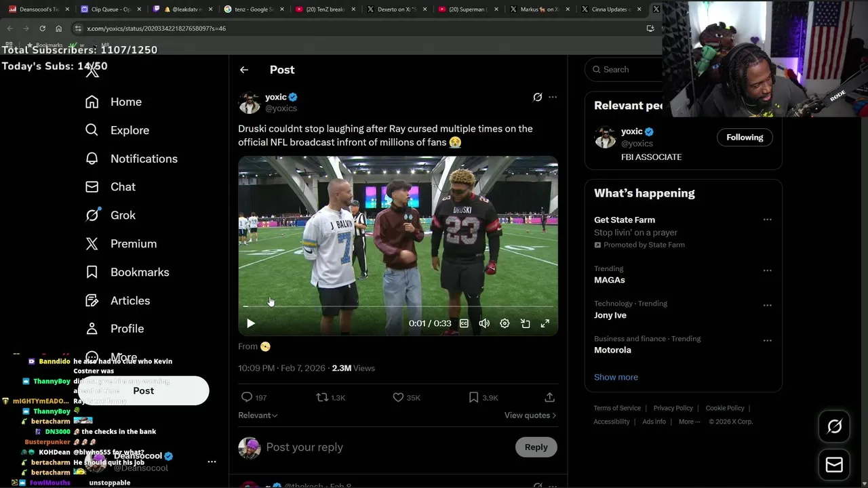
Task: Enter fullscreen on the video
Action: [x=545, y=323]
